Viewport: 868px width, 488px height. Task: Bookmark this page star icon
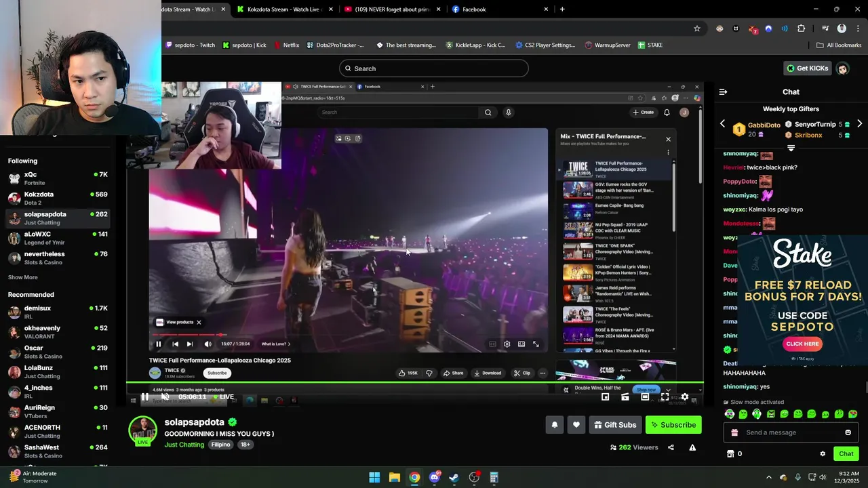tap(696, 28)
